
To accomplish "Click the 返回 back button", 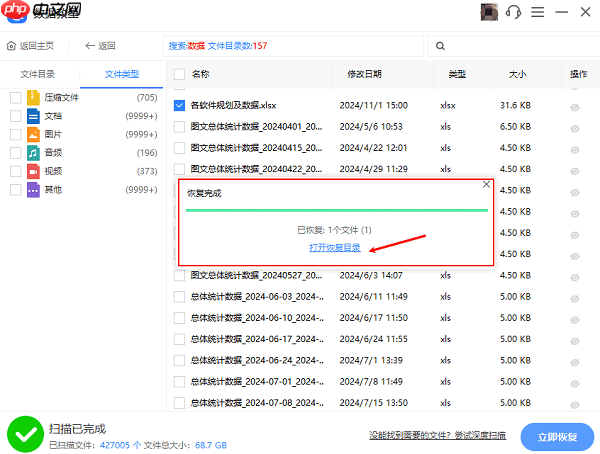I will tap(100, 46).
